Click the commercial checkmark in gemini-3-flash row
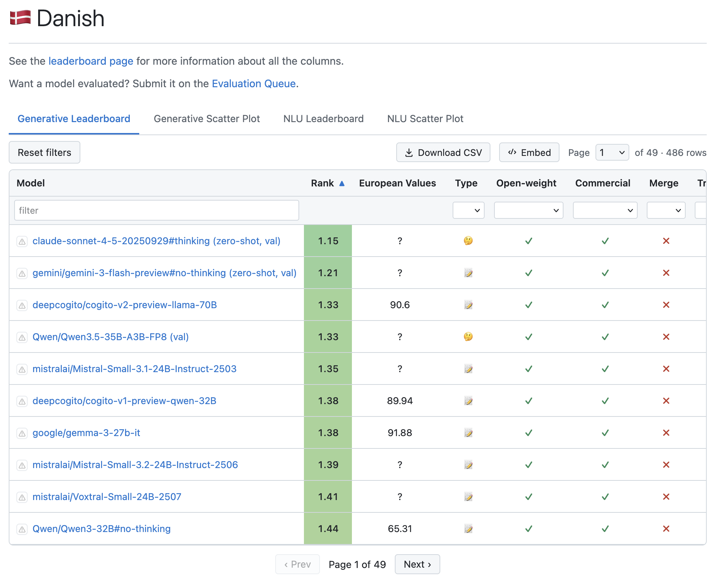 605,273
